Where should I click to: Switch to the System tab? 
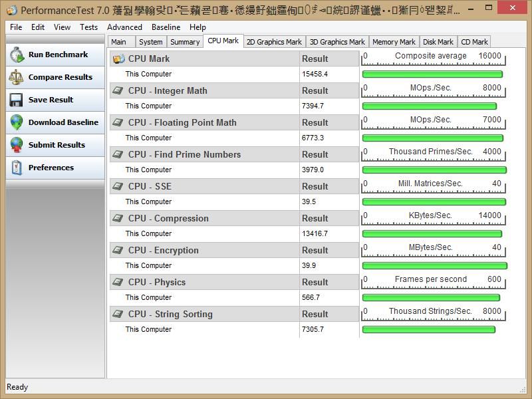click(x=151, y=42)
